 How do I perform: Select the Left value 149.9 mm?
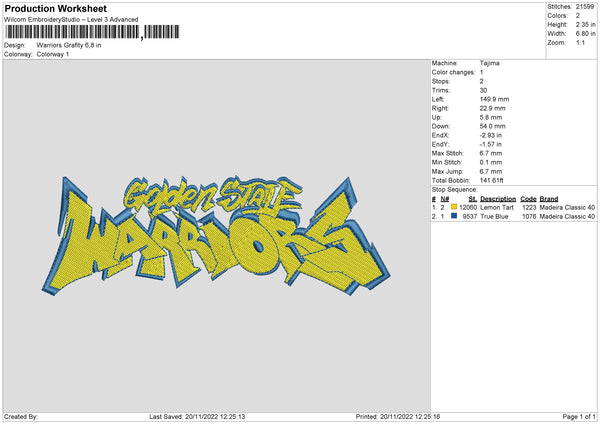pyautogui.click(x=494, y=99)
